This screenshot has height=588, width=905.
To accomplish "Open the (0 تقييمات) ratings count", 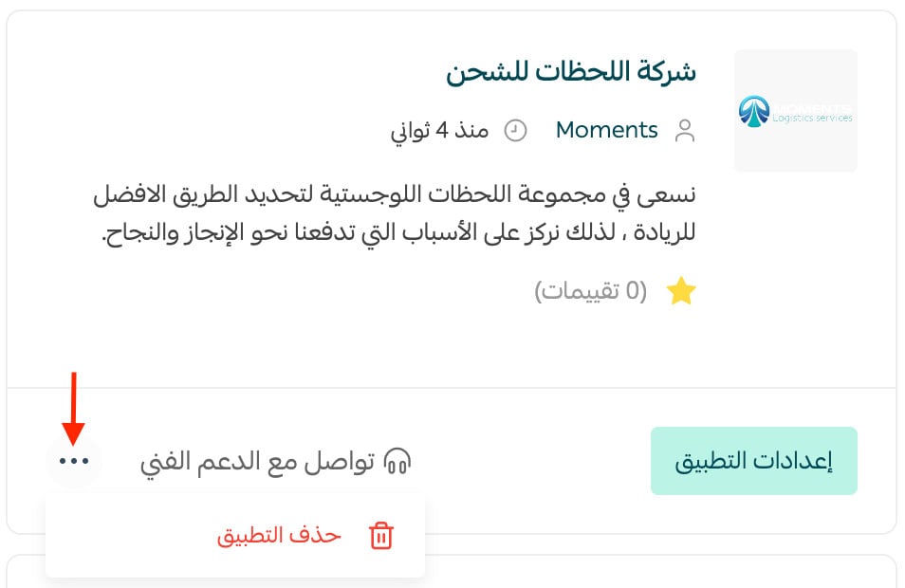I will [590, 290].
